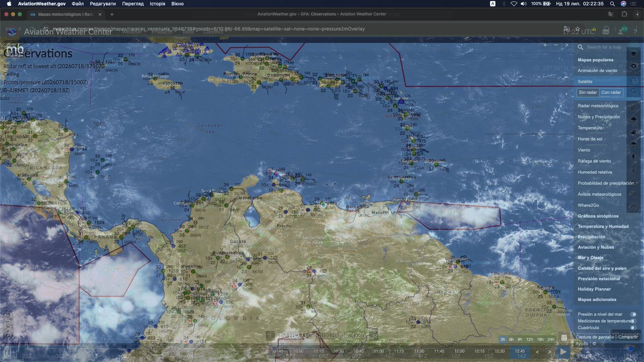Screen dimensions: 644x362
Task: Expand 'Mapas adicionales' section
Action: coord(597,299)
